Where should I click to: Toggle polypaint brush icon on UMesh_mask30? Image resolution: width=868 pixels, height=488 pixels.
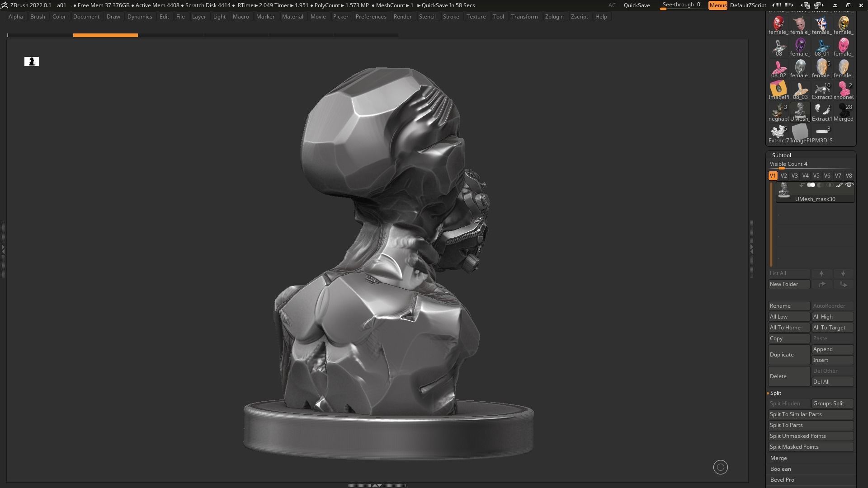click(839, 185)
